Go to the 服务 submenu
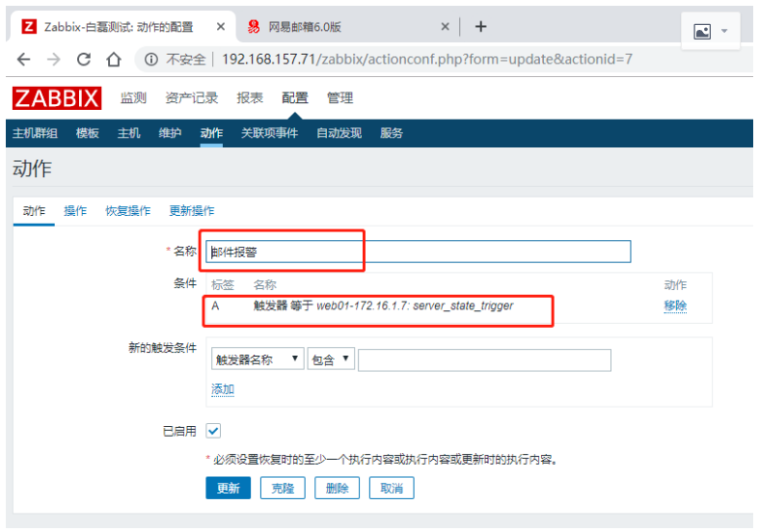759x532 pixels. 392,133
